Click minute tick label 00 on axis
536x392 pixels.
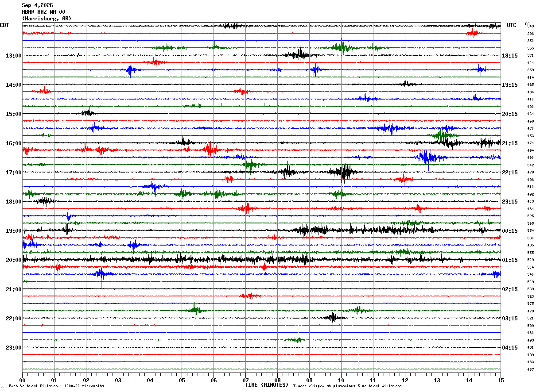(22, 380)
